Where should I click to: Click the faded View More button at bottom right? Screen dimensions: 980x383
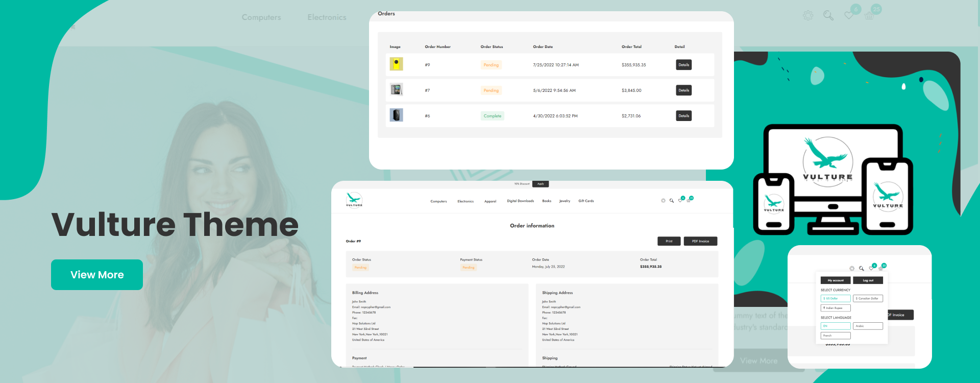[759, 361]
